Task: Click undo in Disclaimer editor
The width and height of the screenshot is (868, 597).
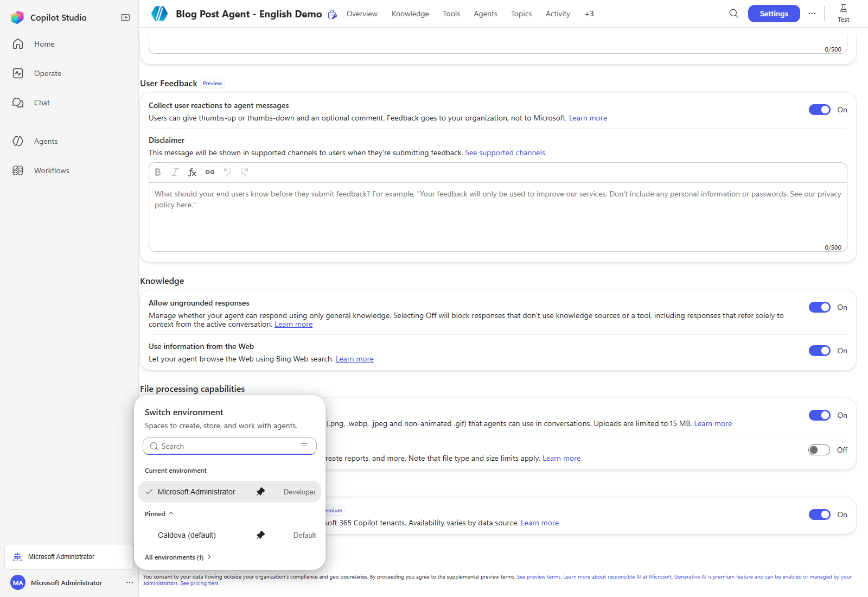Action: point(227,172)
